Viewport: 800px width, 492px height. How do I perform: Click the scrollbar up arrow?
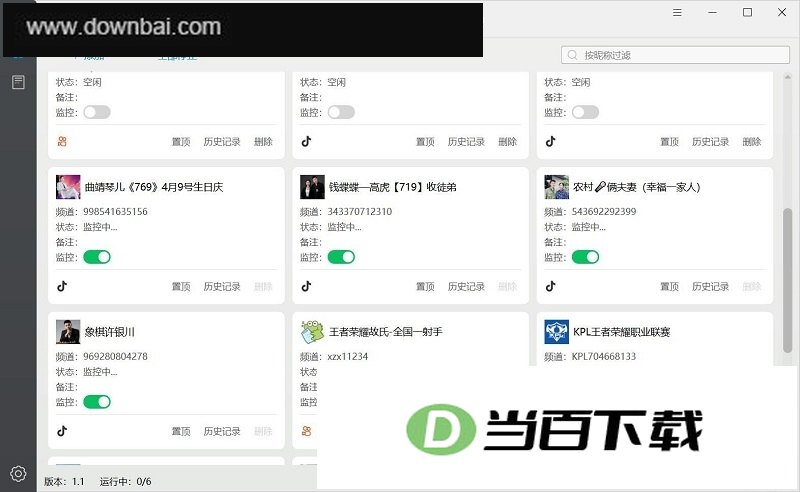(787, 77)
